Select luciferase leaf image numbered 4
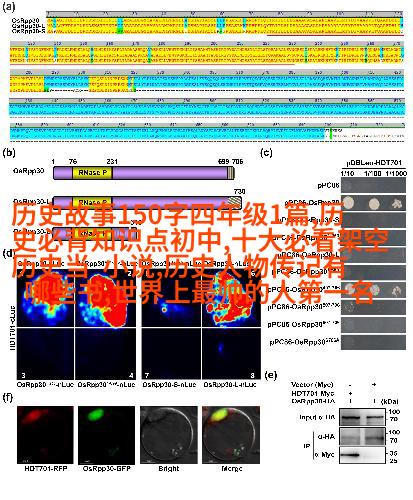Image resolution: width=413 pixels, height=500 pixels. point(105,354)
